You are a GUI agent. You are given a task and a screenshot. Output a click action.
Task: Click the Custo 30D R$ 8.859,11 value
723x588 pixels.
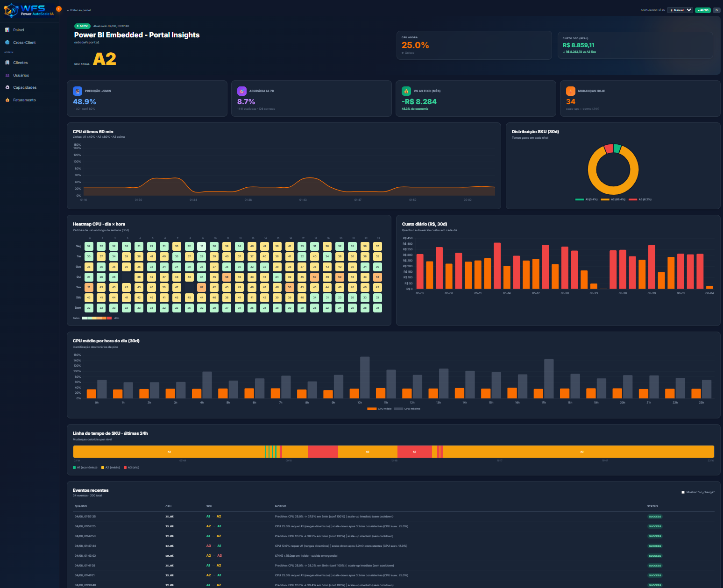tap(579, 45)
